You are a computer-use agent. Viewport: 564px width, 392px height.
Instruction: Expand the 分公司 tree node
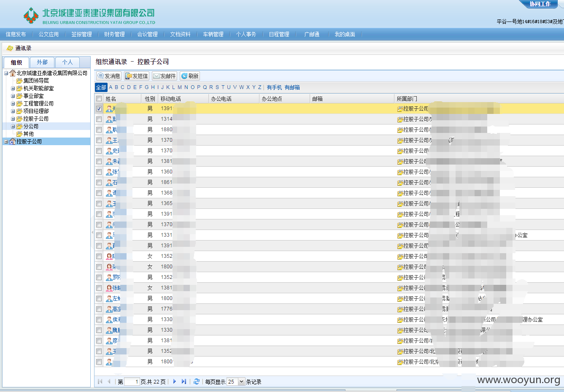click(13, 127)
